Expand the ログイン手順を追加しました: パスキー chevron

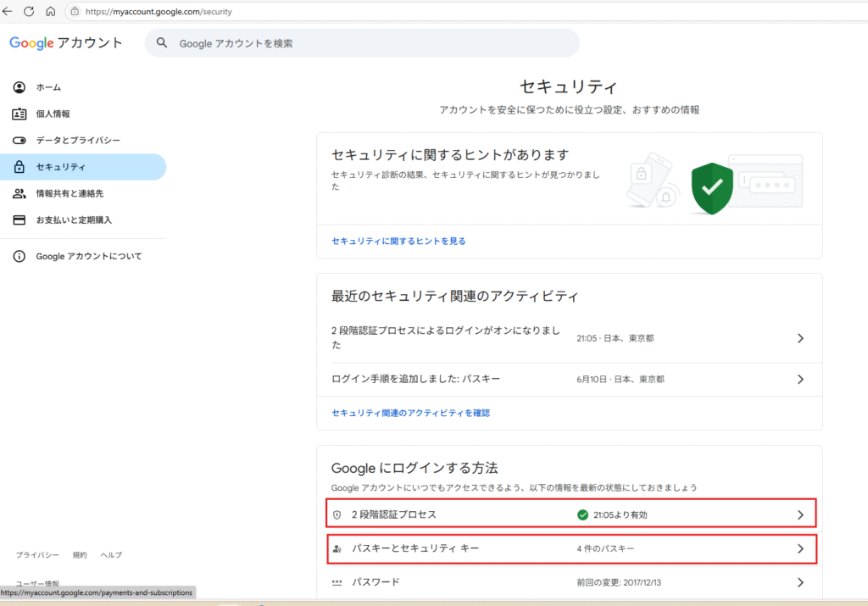tap(800, 380)
